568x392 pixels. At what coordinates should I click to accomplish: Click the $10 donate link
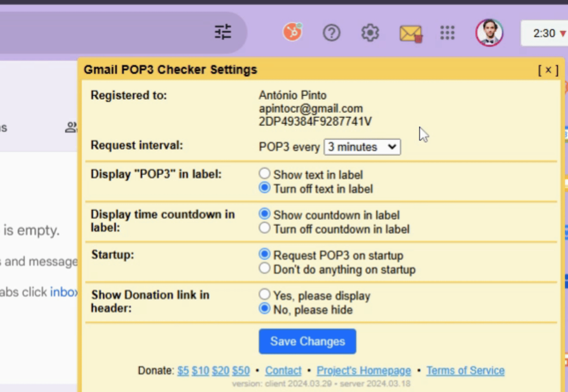click(x=200, y=370)
